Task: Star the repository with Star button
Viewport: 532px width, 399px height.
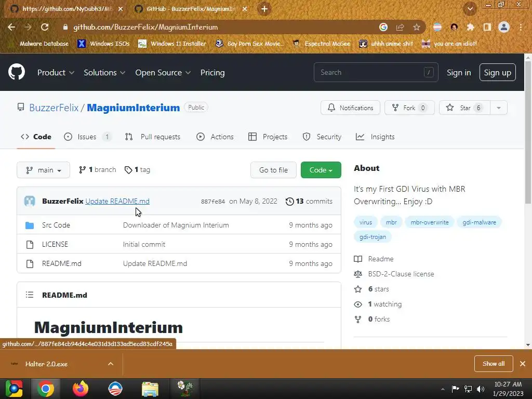Action: (464, 108)
